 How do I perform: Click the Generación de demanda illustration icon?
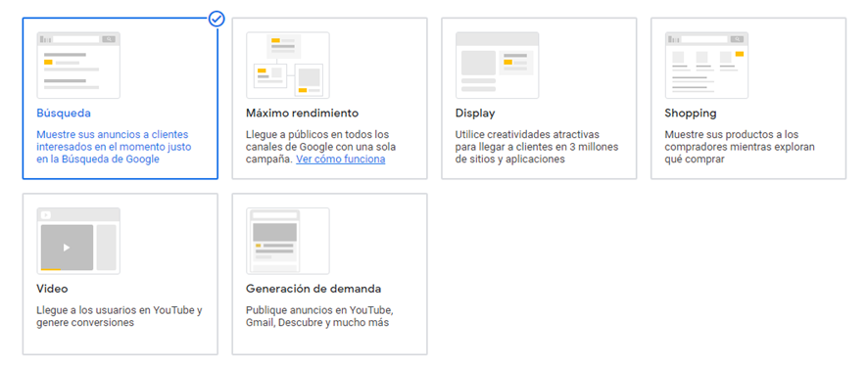click(287, 241)
